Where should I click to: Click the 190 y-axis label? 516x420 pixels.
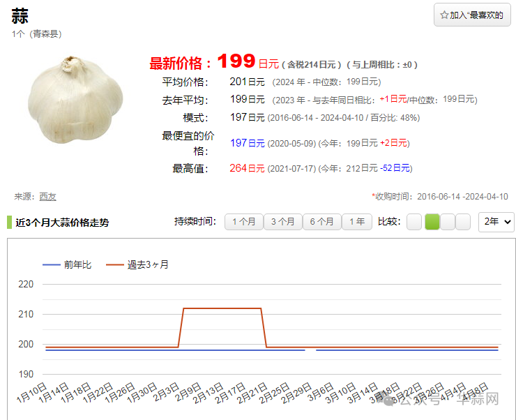[x=26, y=374]
